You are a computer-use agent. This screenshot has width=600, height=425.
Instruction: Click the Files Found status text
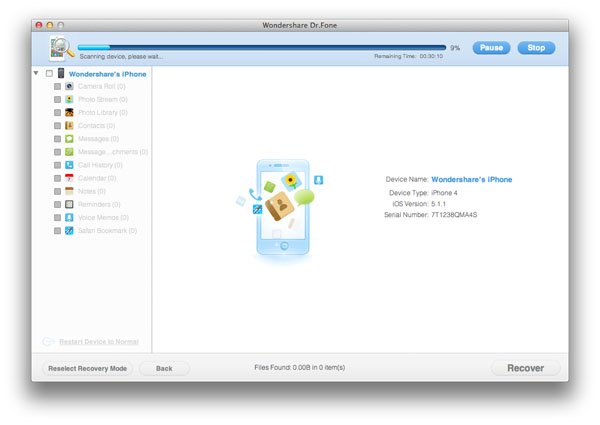pyautogui.click(x=300, y=368)
